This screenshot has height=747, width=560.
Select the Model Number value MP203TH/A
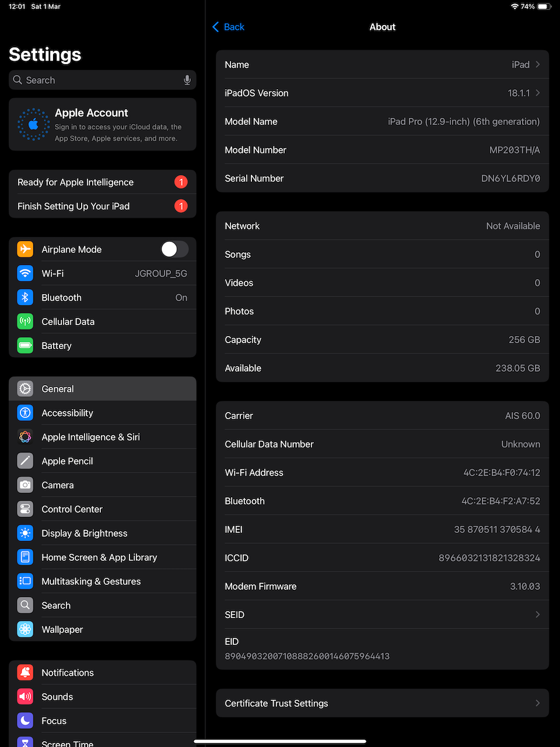tap(514, 150)
